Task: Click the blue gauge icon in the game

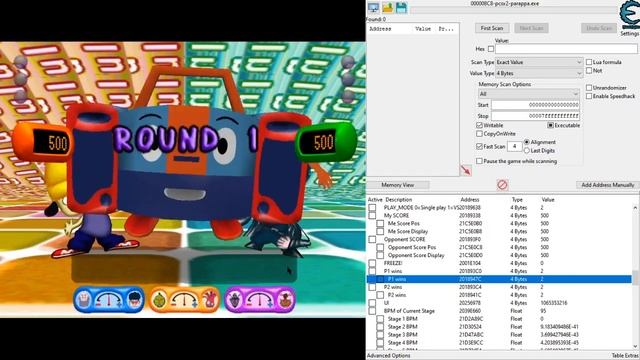Action: 109,300
